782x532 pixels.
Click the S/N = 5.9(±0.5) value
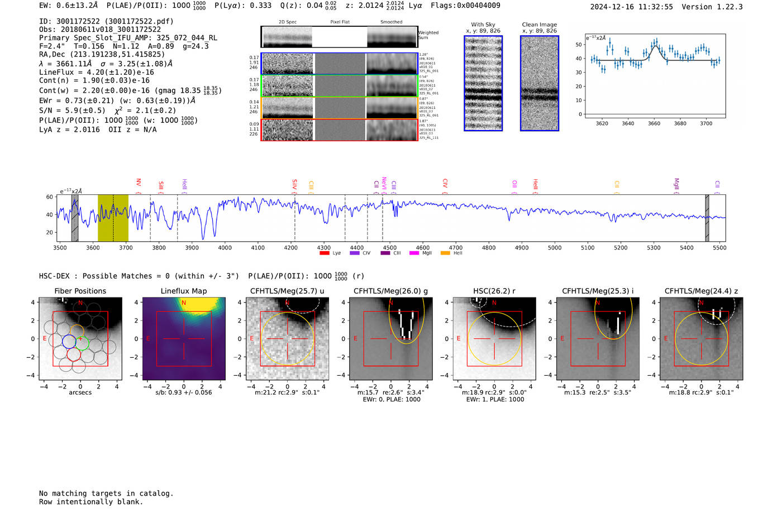tap(72, 111)
